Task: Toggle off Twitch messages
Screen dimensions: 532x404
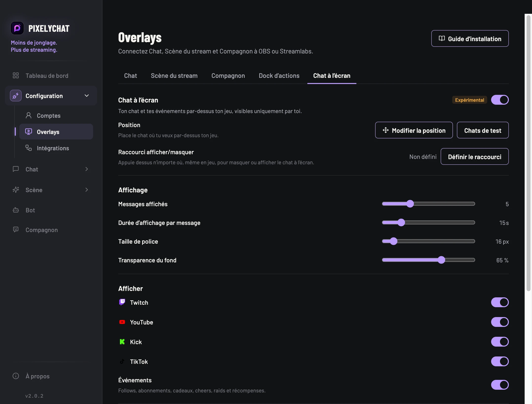Action: click(x=500, y=302)
